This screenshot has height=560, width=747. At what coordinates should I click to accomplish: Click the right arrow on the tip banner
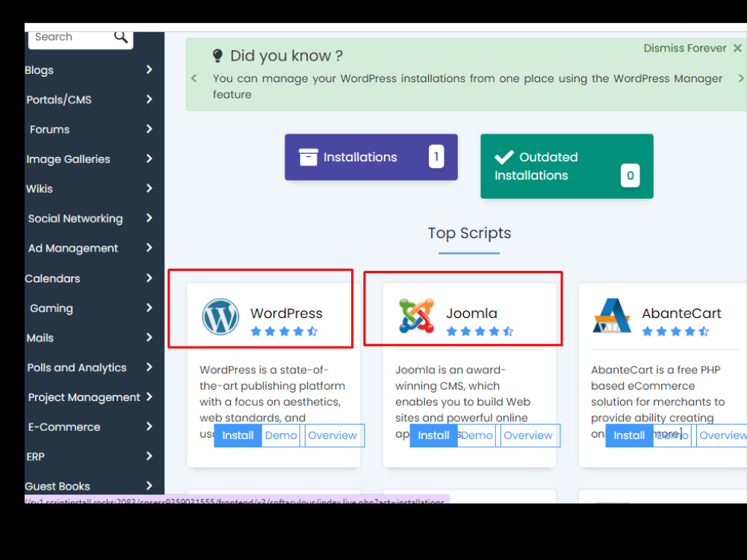pos(740,78)
